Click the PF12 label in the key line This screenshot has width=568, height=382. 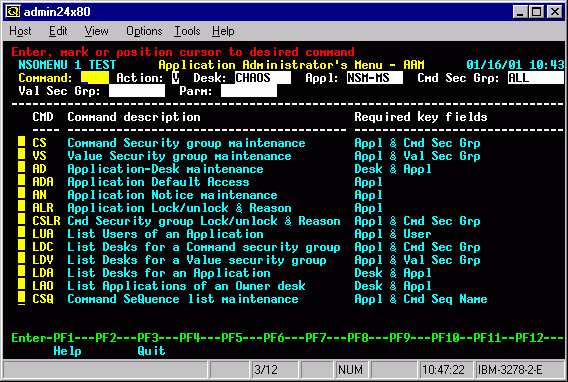pos(529,338)
